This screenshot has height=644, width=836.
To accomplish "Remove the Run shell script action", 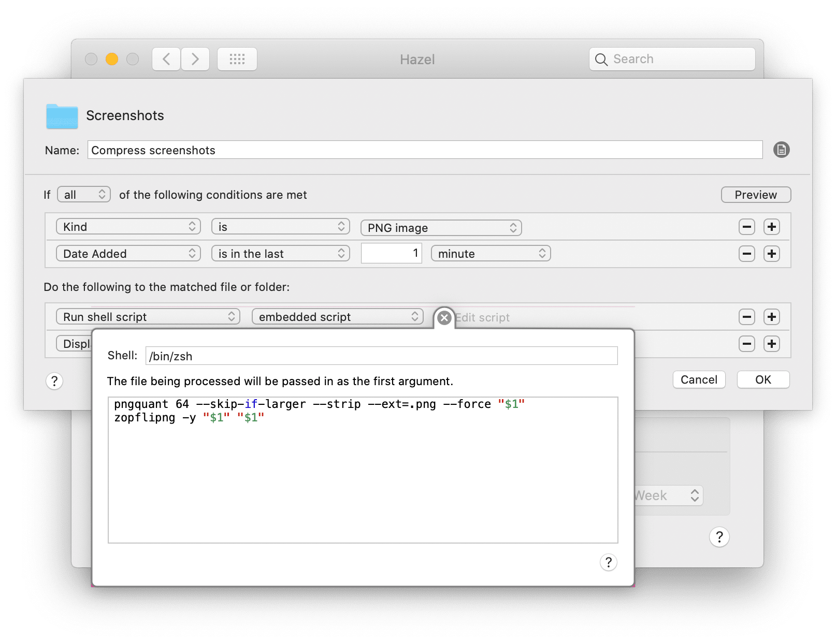I will click(746, 317).
